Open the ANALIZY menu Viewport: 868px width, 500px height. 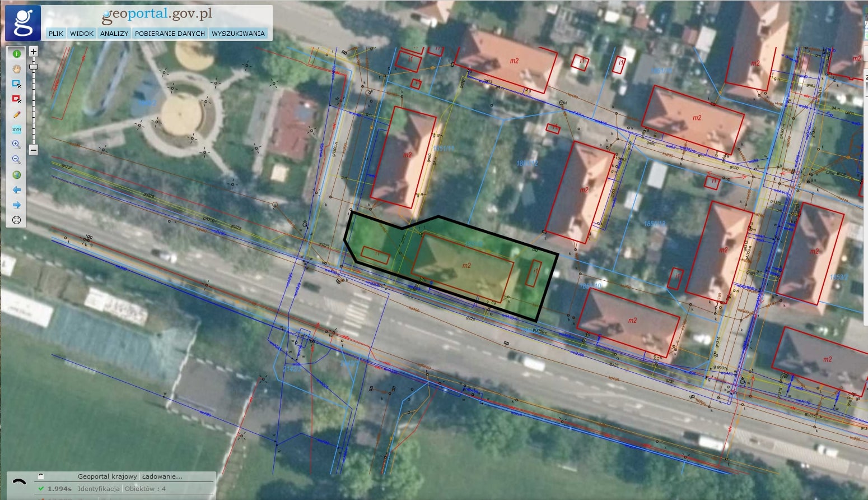(x=114, y=34)
